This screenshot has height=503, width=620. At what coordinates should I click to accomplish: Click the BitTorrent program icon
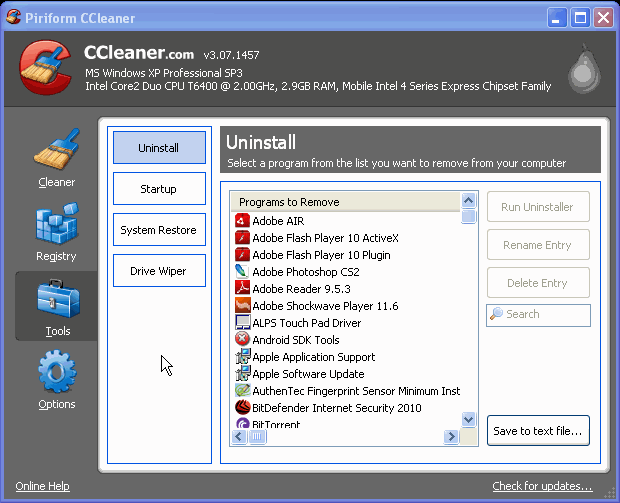coord(242,423)
